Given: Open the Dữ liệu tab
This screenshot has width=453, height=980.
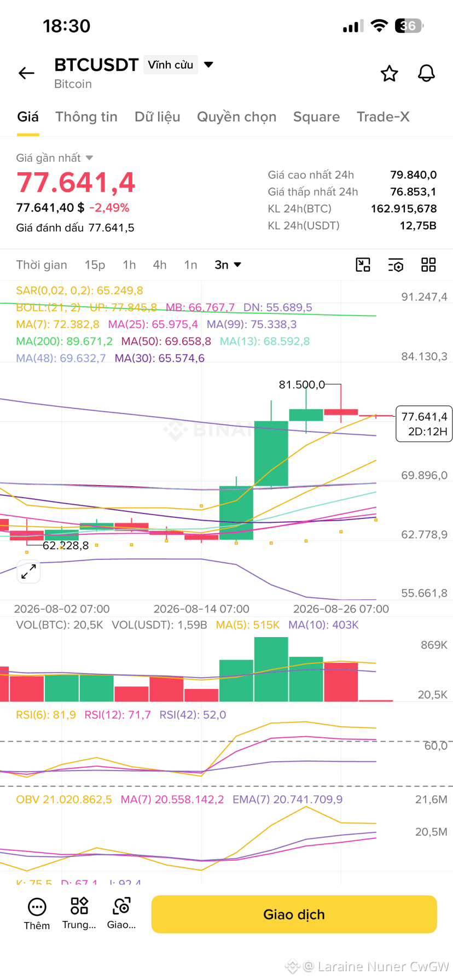Looking at the screenshot, I should [158, 117].
